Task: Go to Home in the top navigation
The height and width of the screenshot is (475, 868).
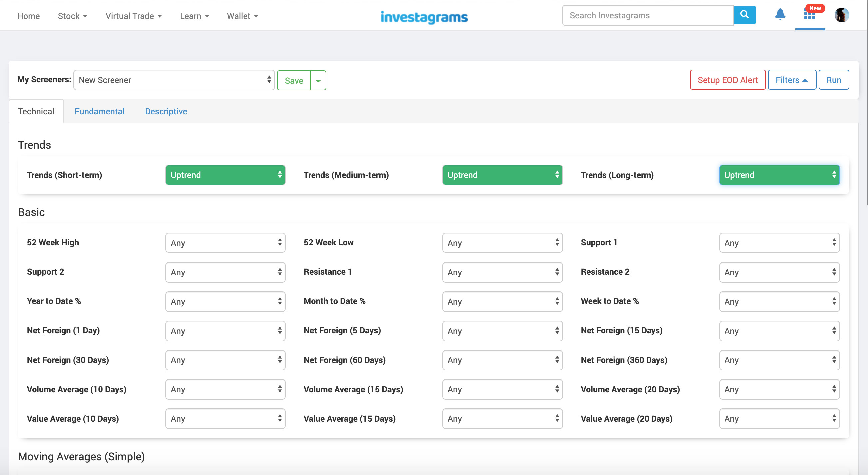Action: [29, 16]
